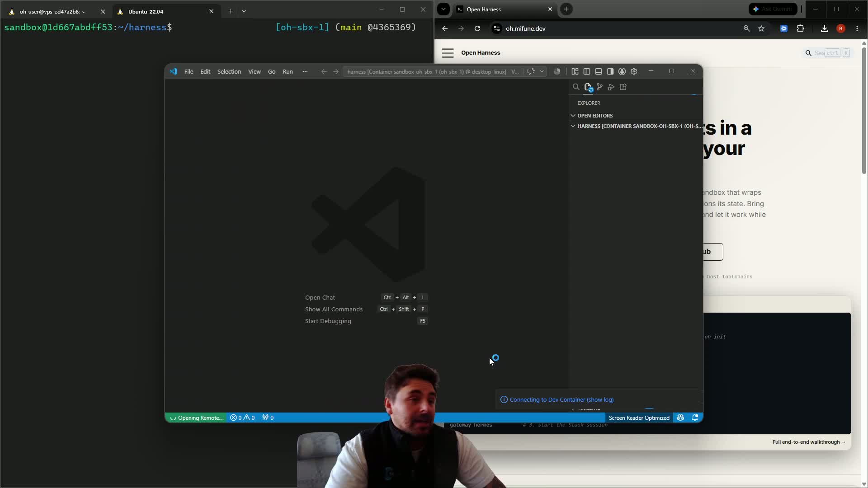Click the VS Code logo icon in menu bar
The width and height of the screenshot is (868, 488).
click(174, 71)
